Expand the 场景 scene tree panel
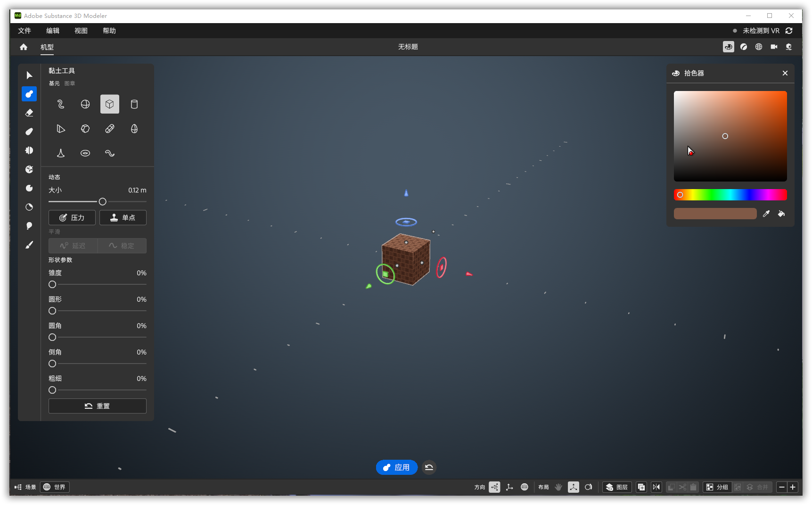This screenshot has height=505, width=812. 25,487
